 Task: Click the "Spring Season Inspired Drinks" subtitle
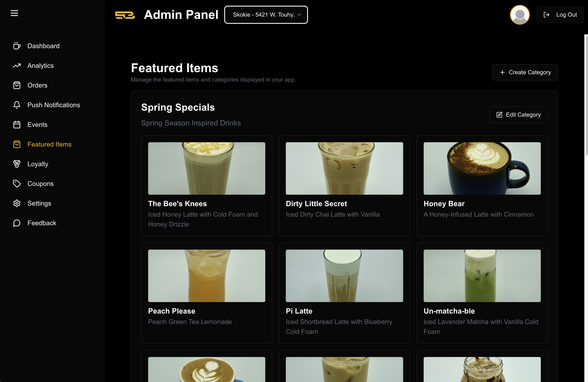tap(191, 123)
